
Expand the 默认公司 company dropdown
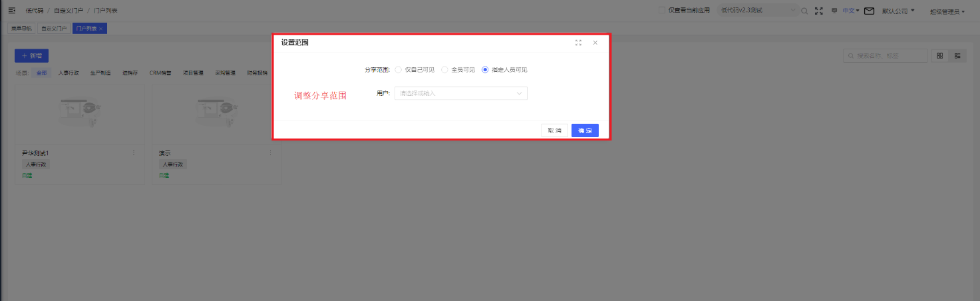pyautogui.click(x=898, y=11)
